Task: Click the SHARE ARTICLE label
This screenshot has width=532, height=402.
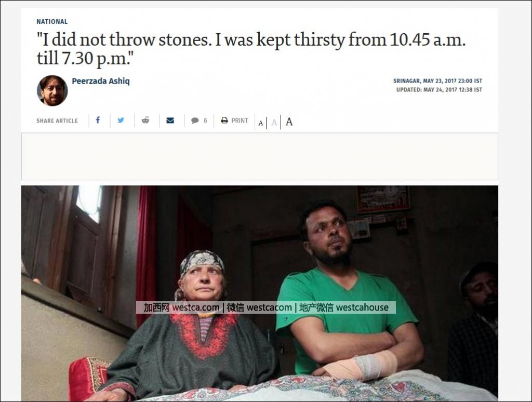Action: coord(57,121)
